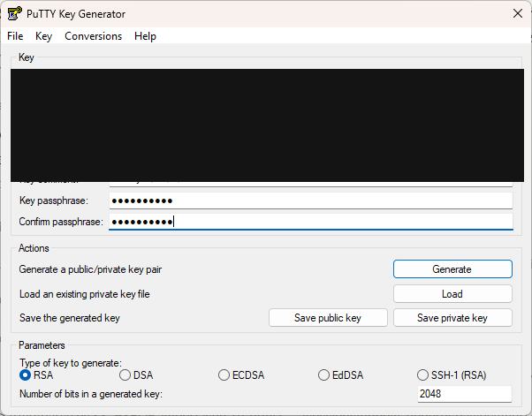This screenshot has width=532, height=416.
Task: Click 'Load an existing private key file' text
Action: tap(85, 294)
